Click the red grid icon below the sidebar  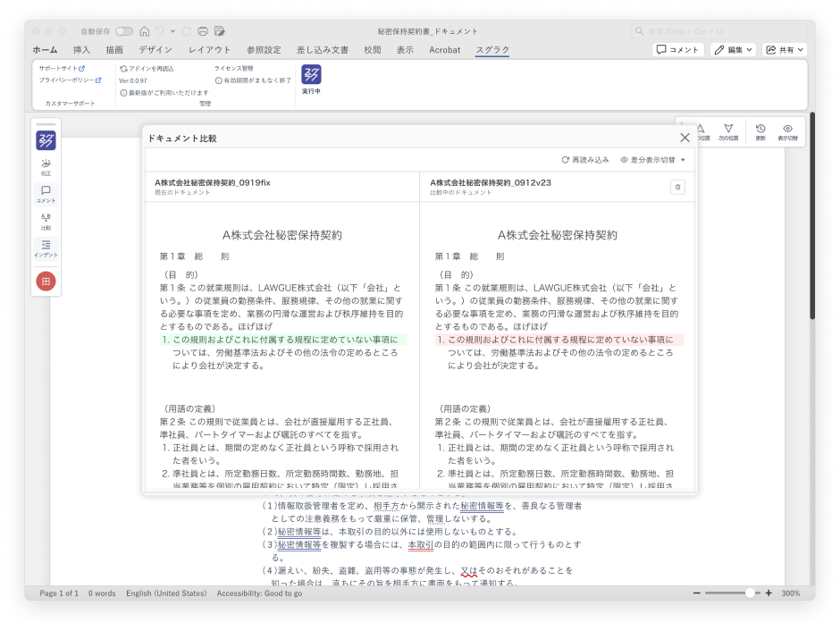pyautogui.click(x=46, y=281)
